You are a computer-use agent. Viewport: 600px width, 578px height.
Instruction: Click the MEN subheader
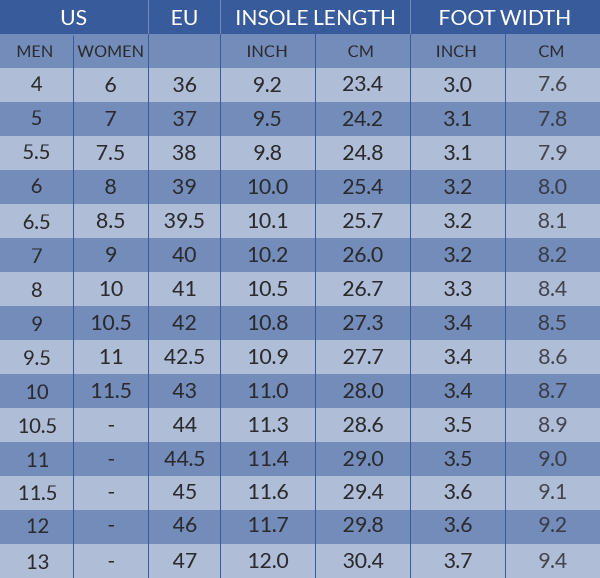pos(36,51)
